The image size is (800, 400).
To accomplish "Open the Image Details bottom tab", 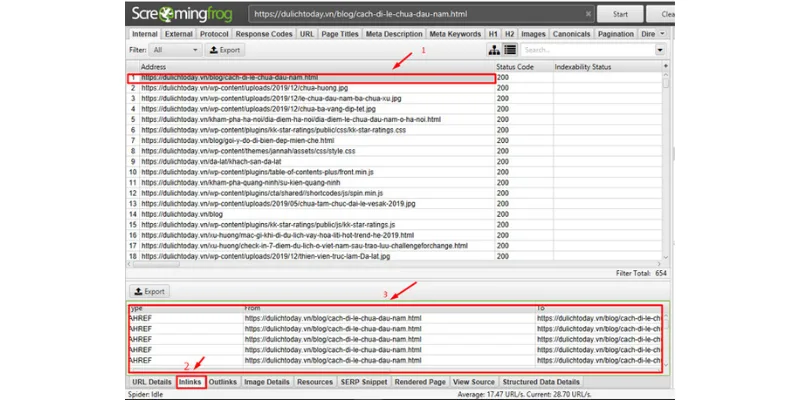I will coord(267,382).
